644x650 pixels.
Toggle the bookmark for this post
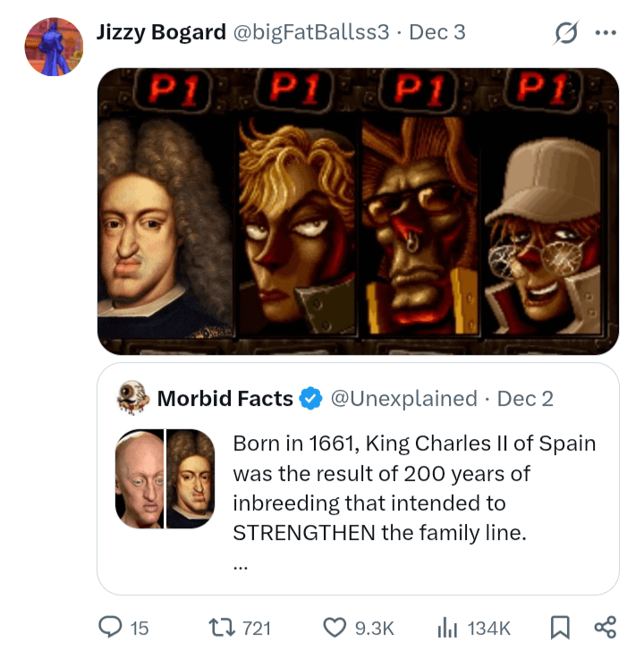[560, 628]
